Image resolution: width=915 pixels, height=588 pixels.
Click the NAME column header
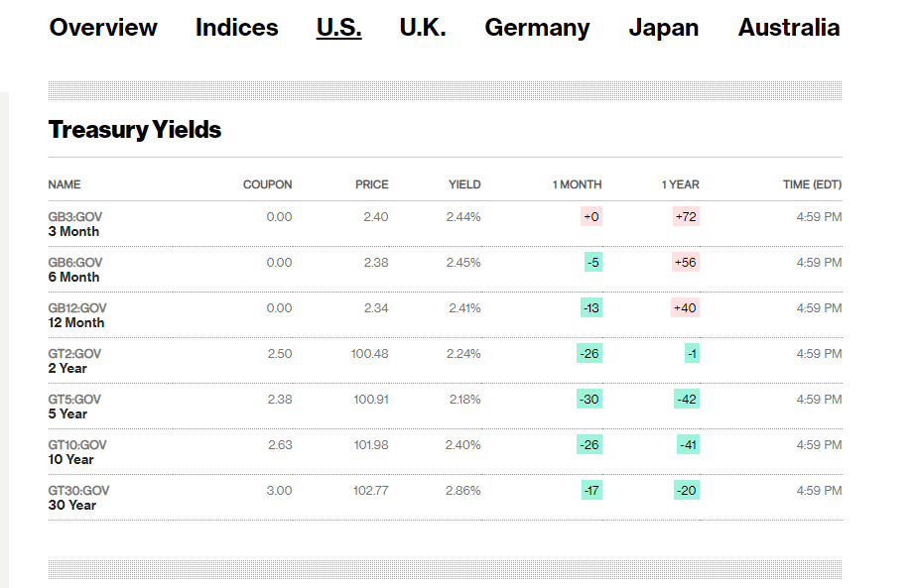click(x=65, y=184)
